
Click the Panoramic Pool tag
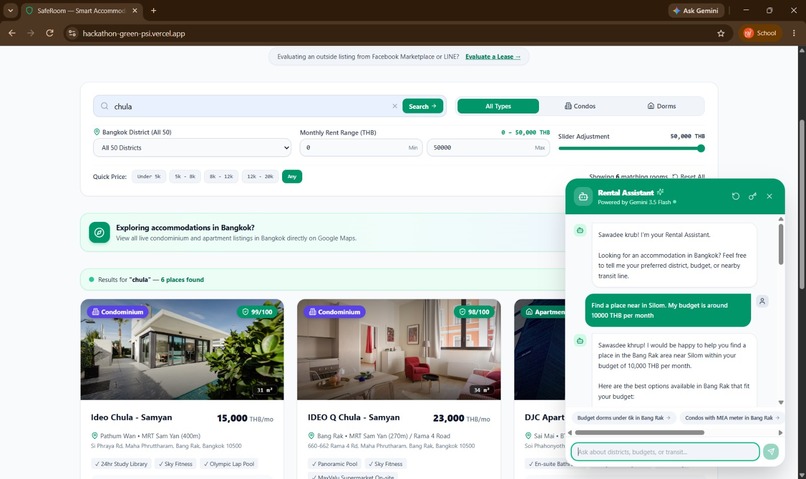point(335,464)
